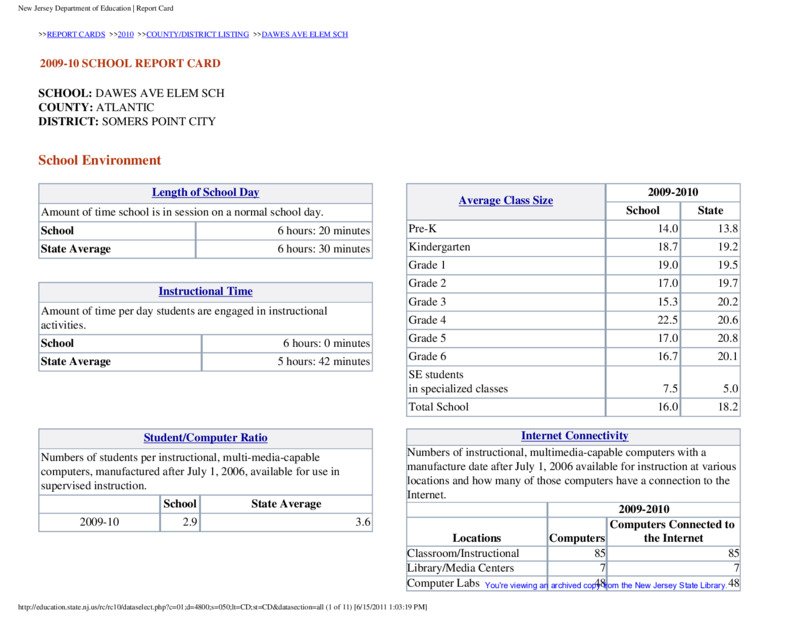Open the Internet Connectivity link

574,436
